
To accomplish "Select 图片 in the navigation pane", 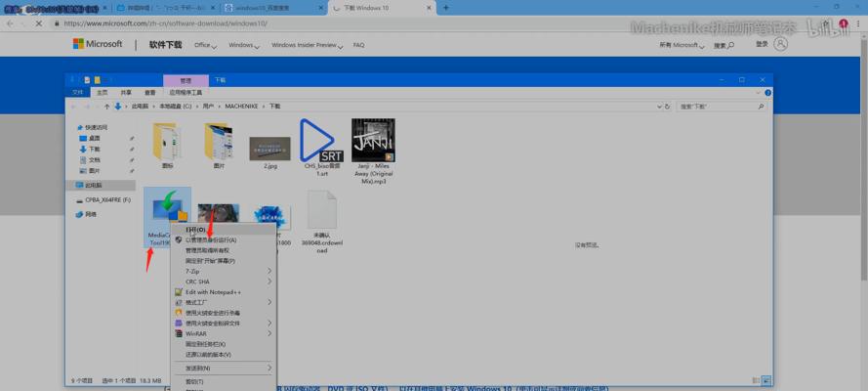I will click(x=94, y=171).
